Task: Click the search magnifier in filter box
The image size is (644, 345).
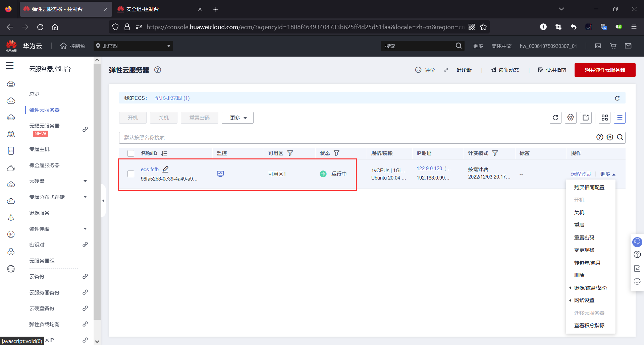Action: coord(620,137)
